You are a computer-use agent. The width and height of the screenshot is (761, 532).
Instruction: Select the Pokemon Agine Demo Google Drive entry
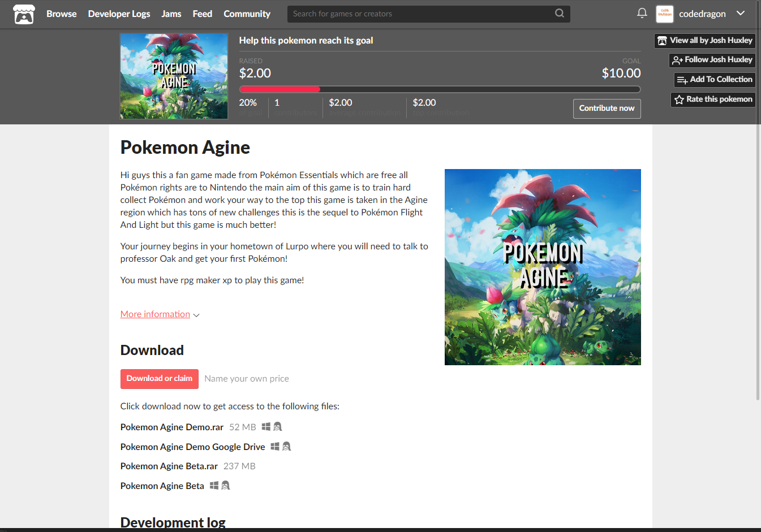tap(192, 447)
